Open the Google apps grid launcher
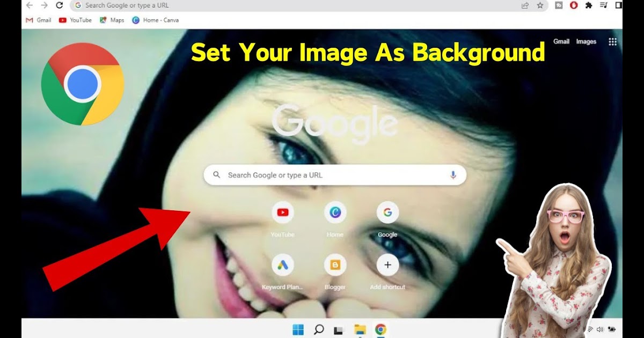The image size is (644, 338). point(612,41)
